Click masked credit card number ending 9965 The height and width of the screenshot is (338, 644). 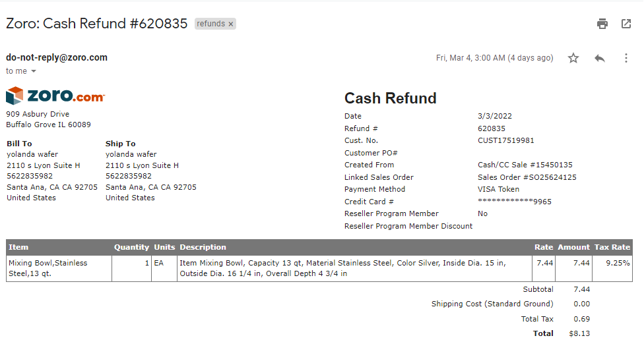(514, 202)
